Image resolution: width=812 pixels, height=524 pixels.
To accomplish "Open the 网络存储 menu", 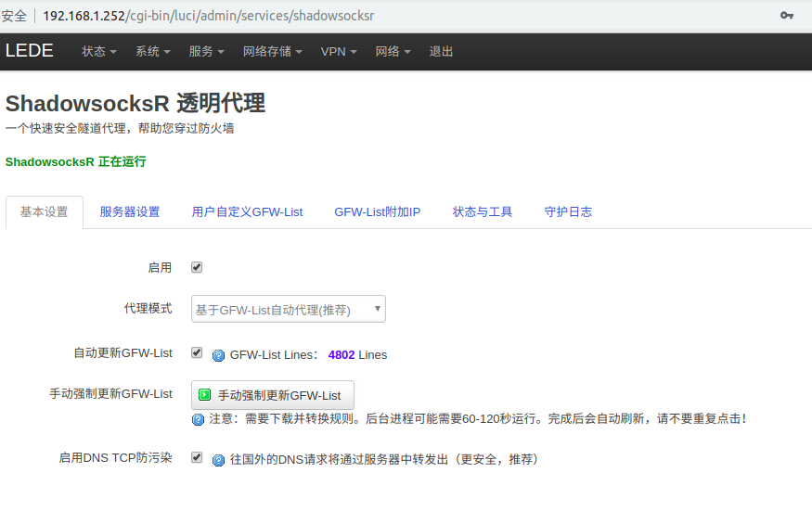I will 272,52.
